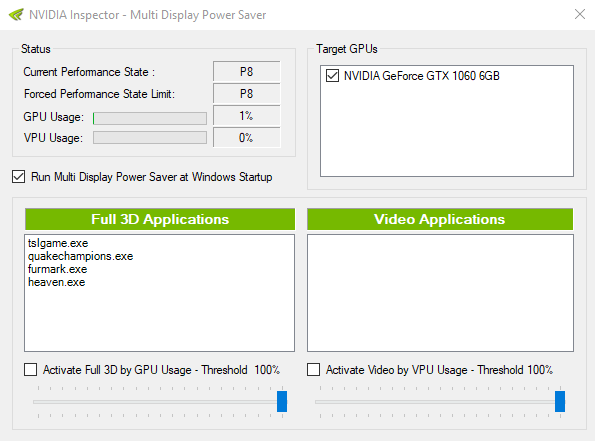The image size is (595, 441).
Task: Click the VPU usage threshold slider thumb
Action: (560, 401)
